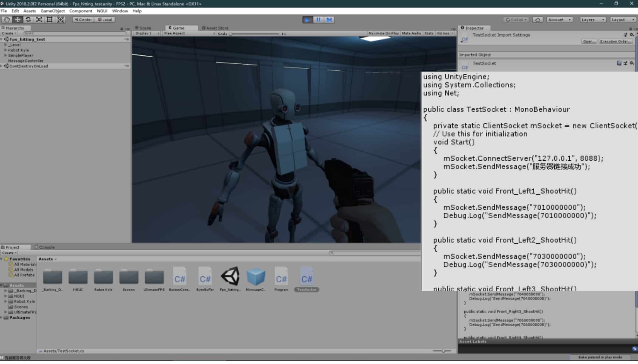Expand the _Barking_D folder in tree

pyautogui.click(x=5, y=291)
